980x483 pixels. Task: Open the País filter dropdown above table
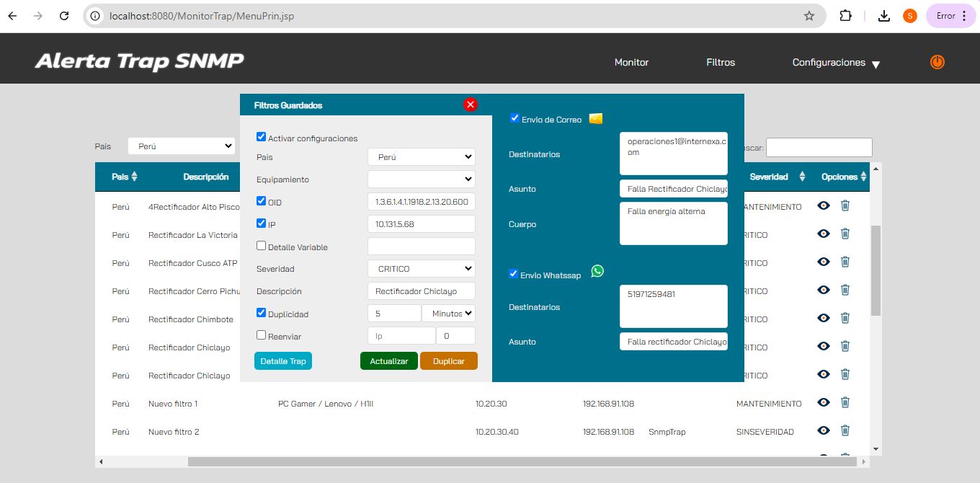[x=182, y=146]
